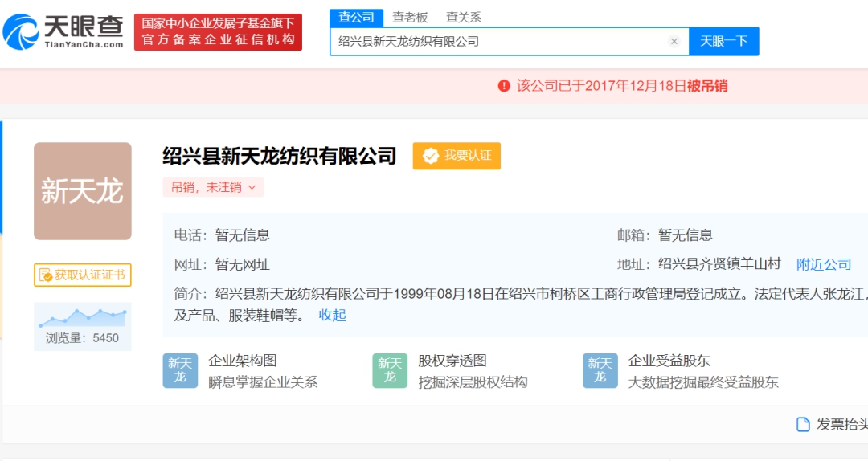Screen dimensions: 868x461
Task: Click the 电话: 暂无信息 entry
Action: [222, 235]
